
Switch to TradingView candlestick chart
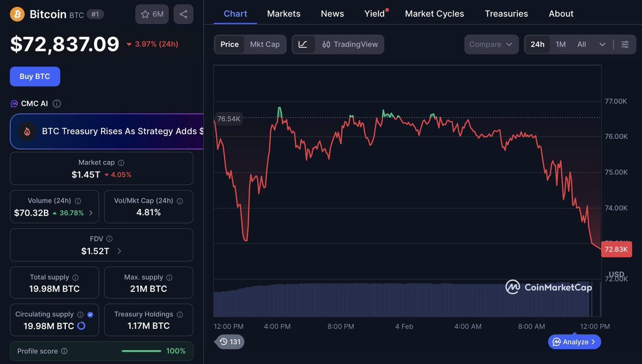coord(349,44)
